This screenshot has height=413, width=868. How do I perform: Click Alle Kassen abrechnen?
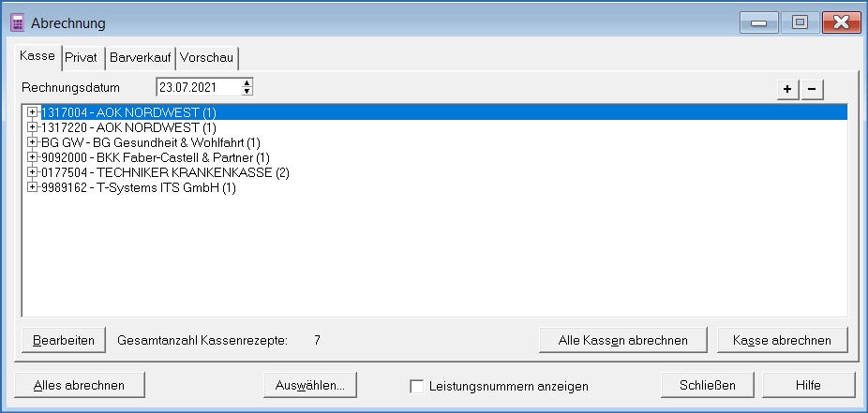point(623,340)
